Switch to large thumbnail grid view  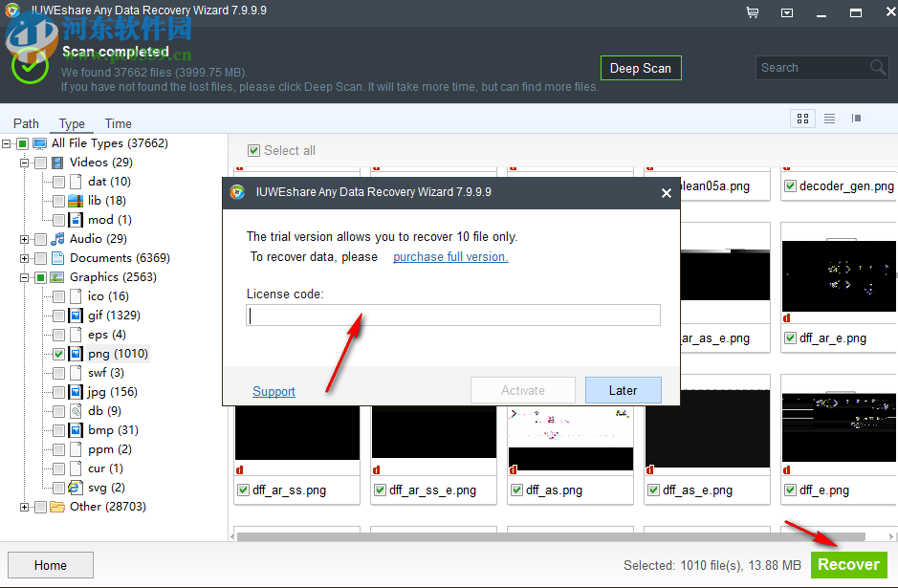[803, 119]
